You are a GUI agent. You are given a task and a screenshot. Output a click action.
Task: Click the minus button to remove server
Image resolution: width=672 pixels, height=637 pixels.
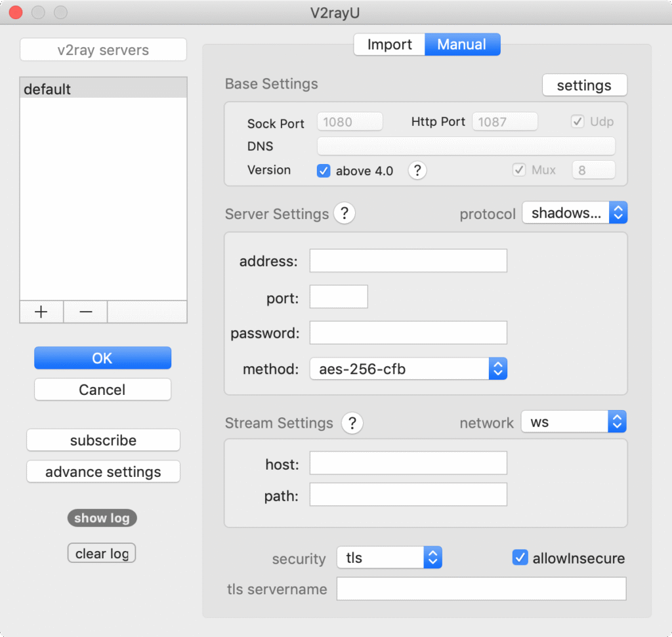coord(85,312)
